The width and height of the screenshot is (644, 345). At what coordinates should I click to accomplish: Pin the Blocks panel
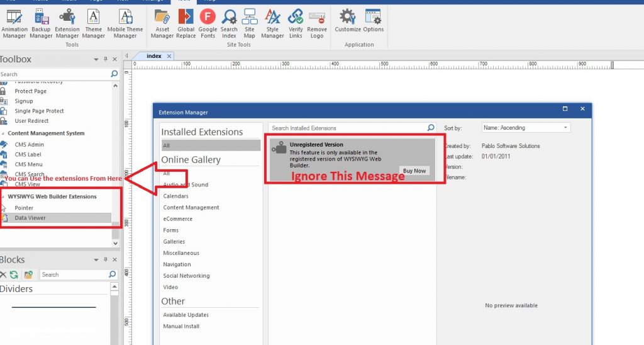coord(106,259)
